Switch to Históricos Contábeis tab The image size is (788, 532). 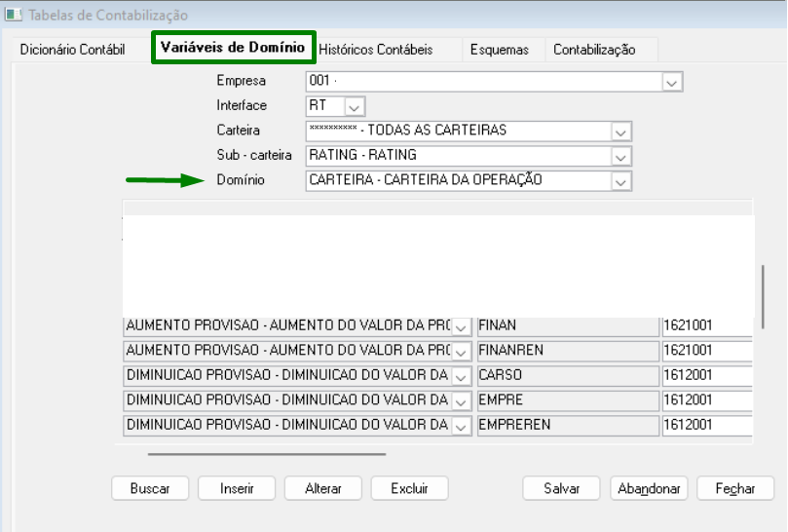376,50
